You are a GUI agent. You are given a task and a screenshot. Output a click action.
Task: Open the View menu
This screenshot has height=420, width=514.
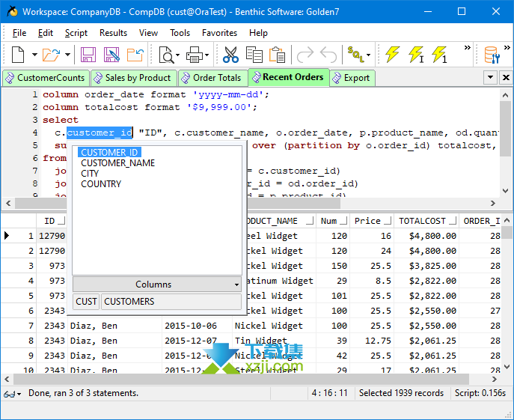(148, 33)
